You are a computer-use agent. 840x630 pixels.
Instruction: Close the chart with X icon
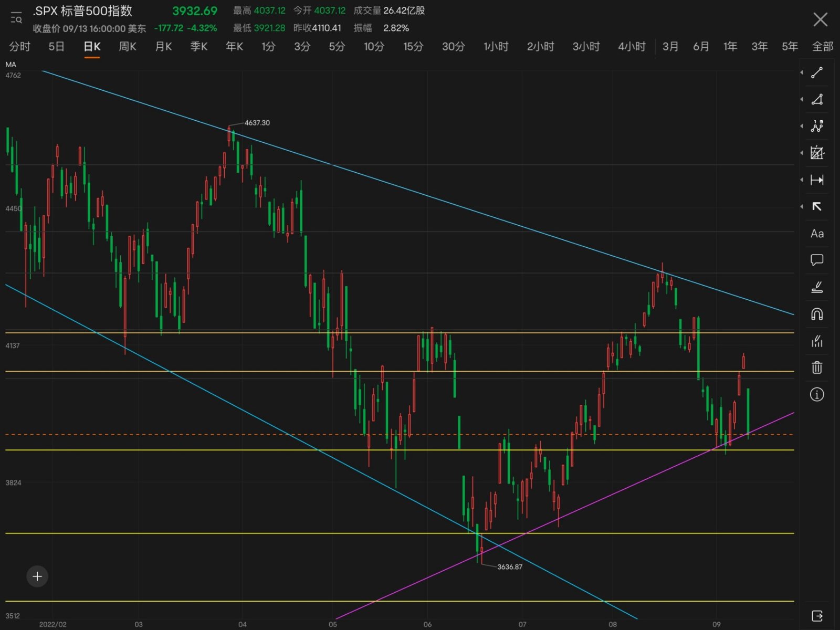click(820, 20)
